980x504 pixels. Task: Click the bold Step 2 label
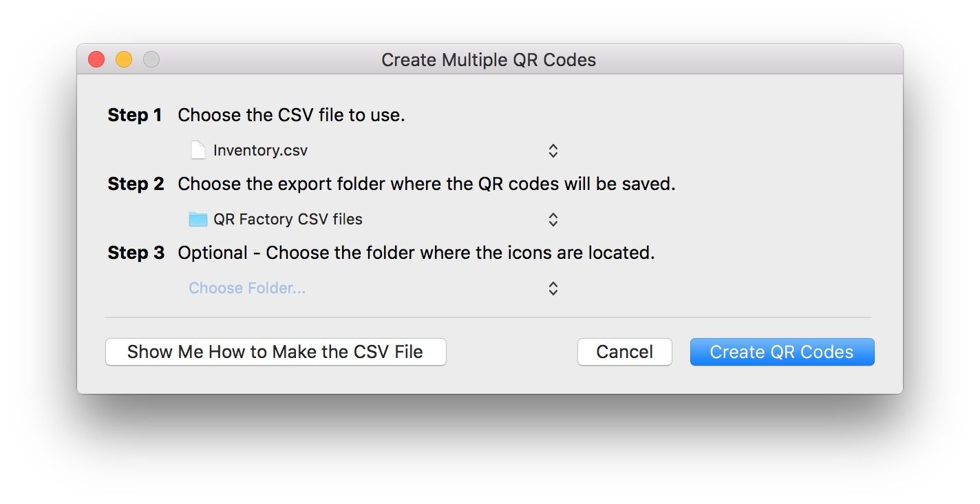pos(136,184)
